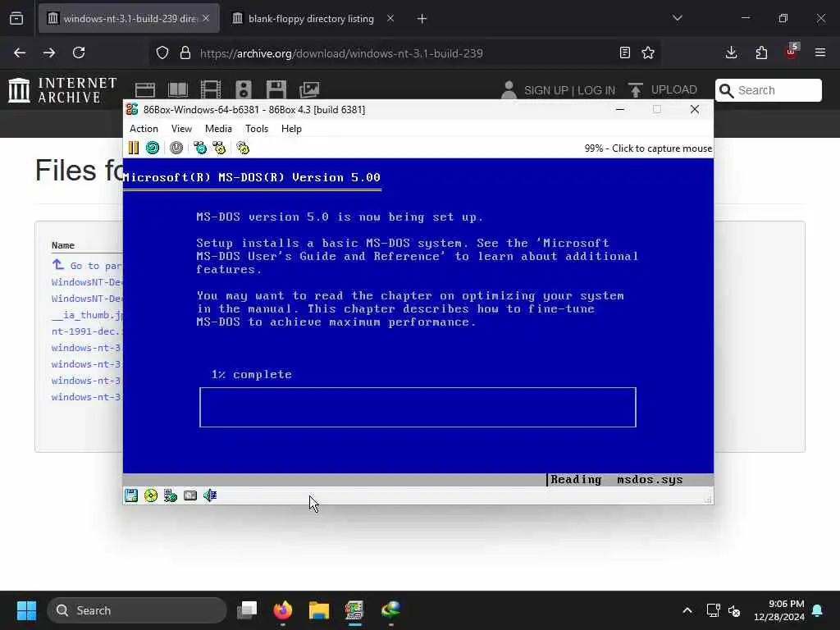Open the Internet Archive audio section icon

click(243, 89)
